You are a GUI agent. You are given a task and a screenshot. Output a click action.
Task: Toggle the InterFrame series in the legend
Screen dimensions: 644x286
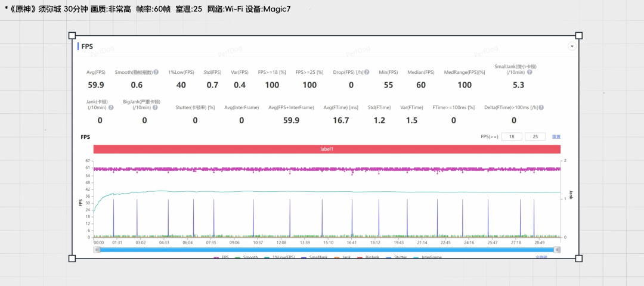click(x=428, y=257)
